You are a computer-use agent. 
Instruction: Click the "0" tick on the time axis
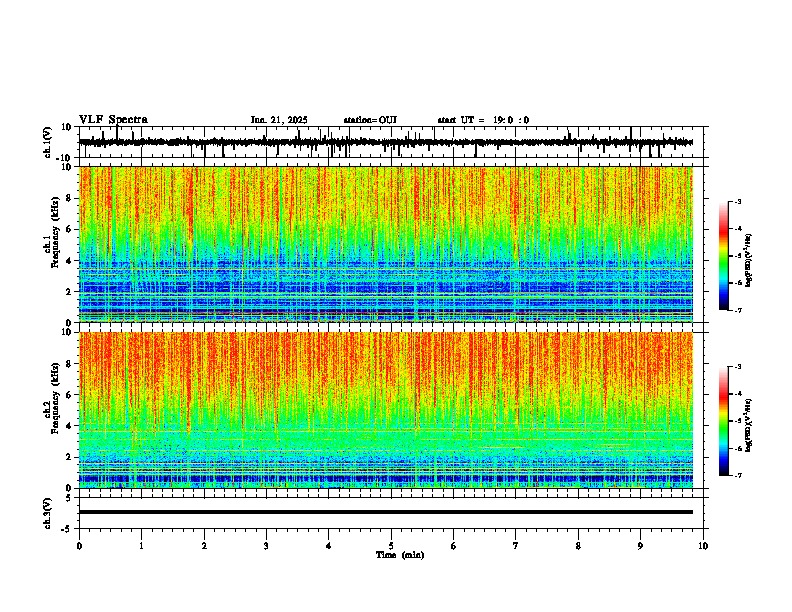(79, 546)
